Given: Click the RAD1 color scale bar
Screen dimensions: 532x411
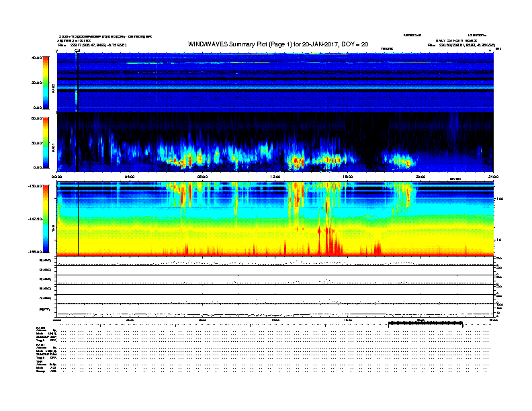Looking at the screenshot, I should [46, 143].
